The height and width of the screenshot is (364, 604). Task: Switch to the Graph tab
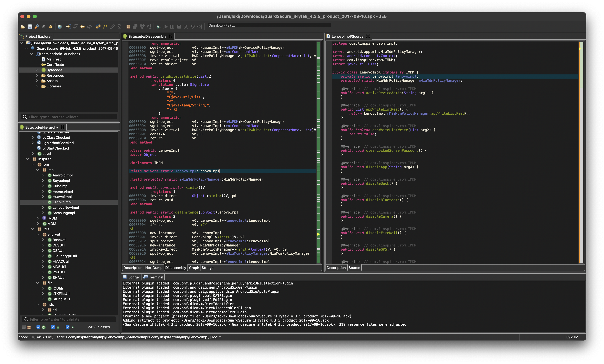tap(194, 268)
